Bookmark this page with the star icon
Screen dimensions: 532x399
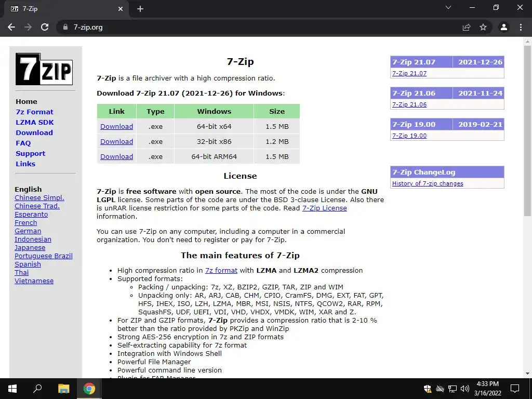point(483,27)
